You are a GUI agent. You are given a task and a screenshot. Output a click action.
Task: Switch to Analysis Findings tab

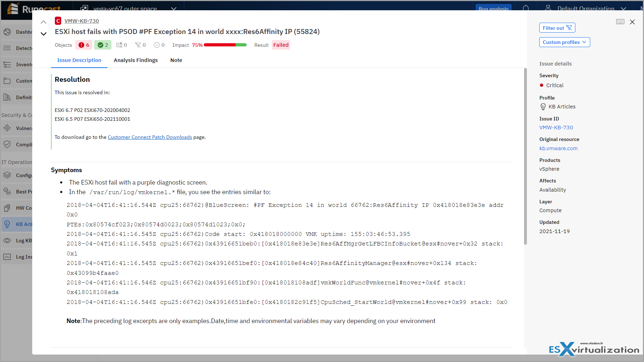coord(136,60)
